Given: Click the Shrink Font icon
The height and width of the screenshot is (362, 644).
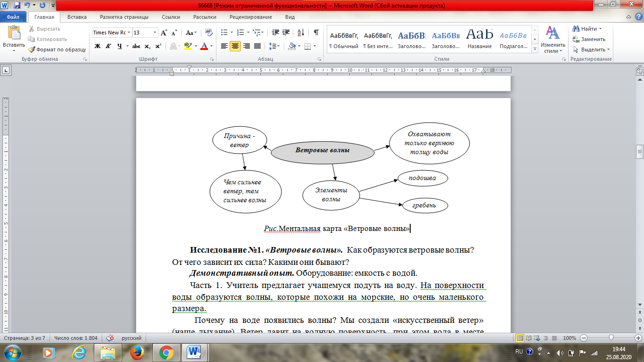Looking at the screenshot, I should tap(174, 33).
